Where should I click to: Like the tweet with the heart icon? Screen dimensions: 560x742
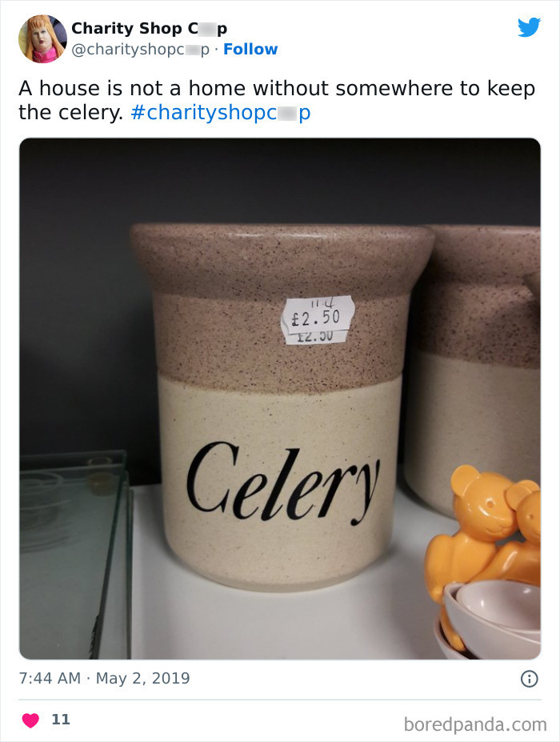tap(30, 720)
